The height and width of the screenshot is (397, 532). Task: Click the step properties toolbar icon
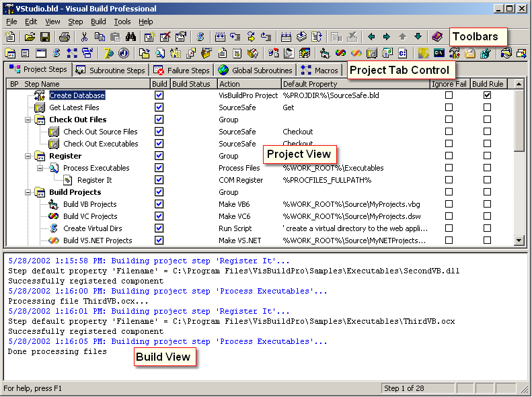[x=180, y=36]
